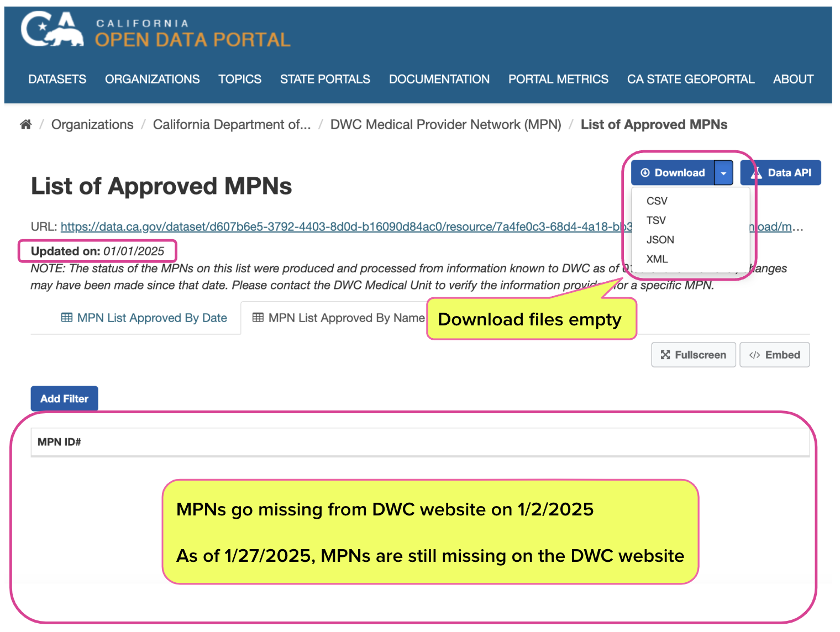Choose CSV from the download menu
The image size is (840, 632).
pyautogui.click(x=657, y=201)
